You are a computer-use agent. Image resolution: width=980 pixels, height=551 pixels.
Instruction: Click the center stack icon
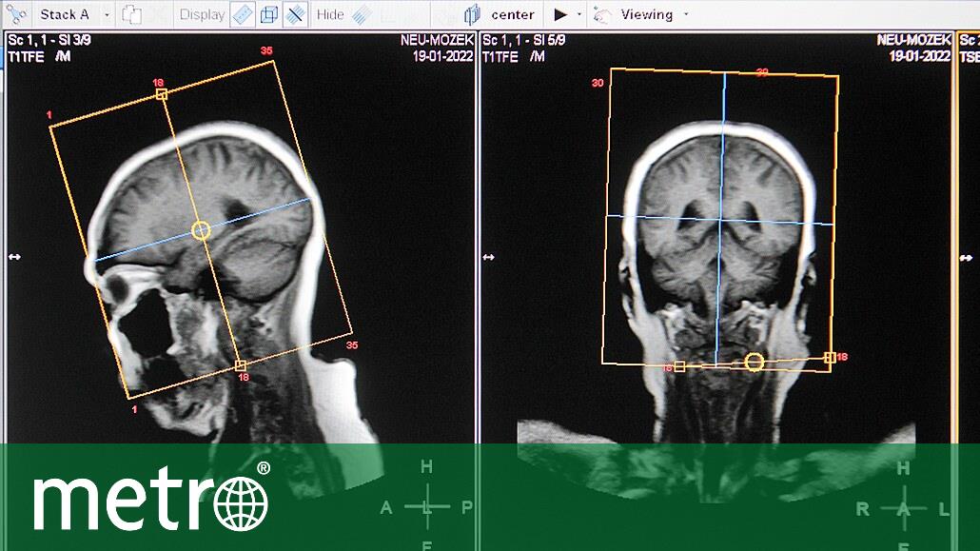(473, 15)
